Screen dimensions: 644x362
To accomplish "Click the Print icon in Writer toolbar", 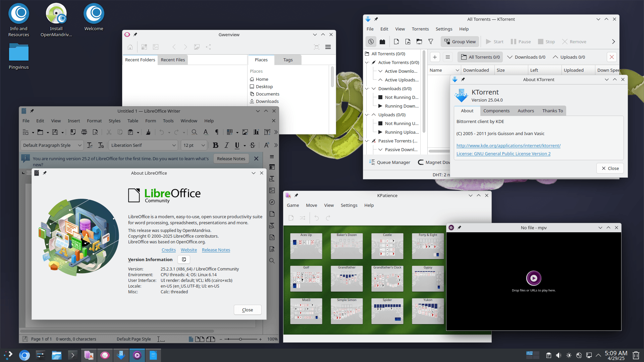I will click(84, 132).
